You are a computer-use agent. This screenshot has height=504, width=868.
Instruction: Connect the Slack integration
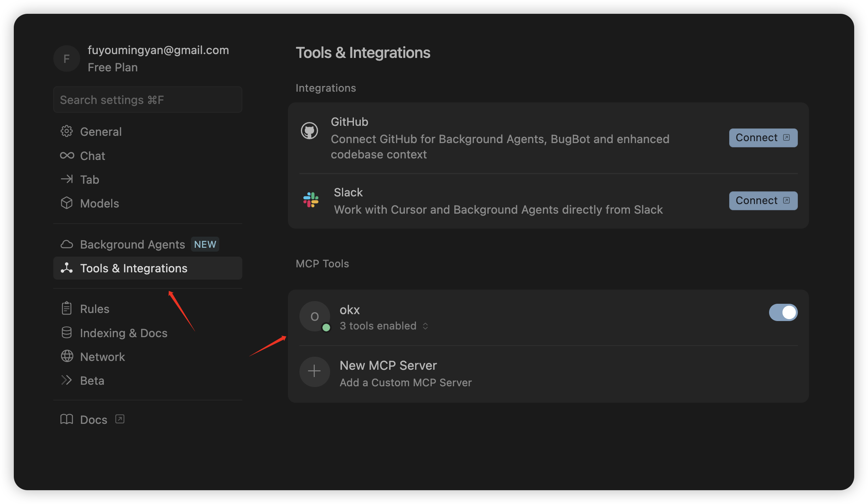pos(763,201)
